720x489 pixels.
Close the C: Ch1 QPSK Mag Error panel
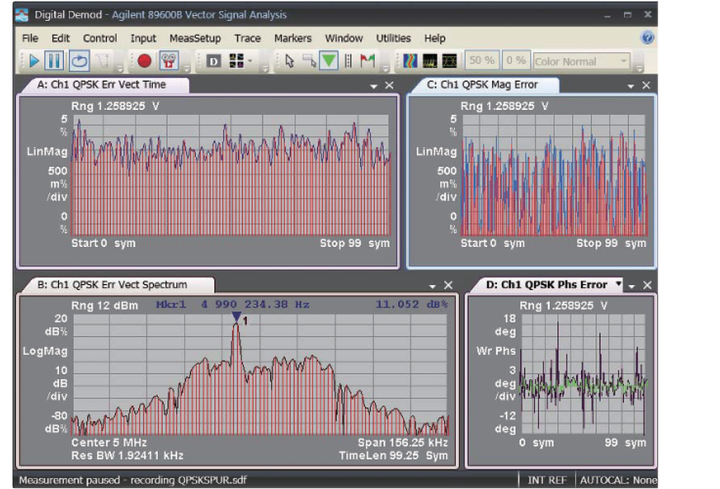(x=647, y=87)
